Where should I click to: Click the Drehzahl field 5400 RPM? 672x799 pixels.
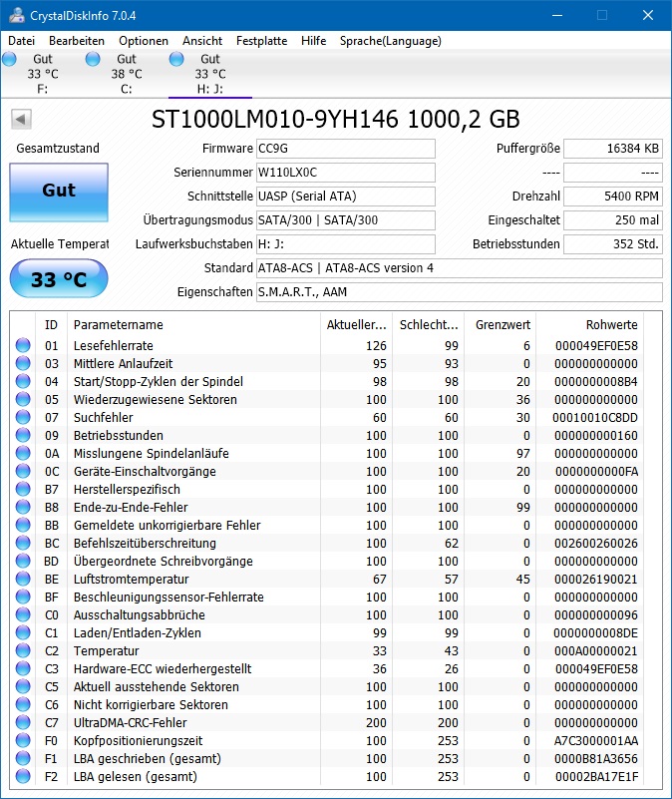613,197
